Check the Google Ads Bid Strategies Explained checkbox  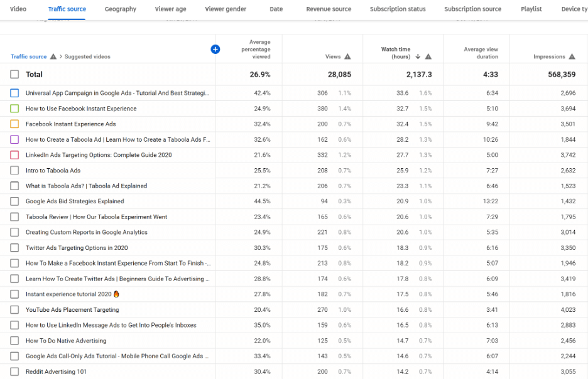[x=14, y=201]
